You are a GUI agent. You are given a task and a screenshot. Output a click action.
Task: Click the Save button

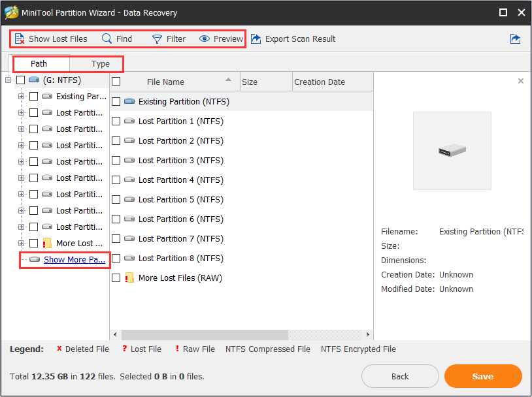(483, 376)
